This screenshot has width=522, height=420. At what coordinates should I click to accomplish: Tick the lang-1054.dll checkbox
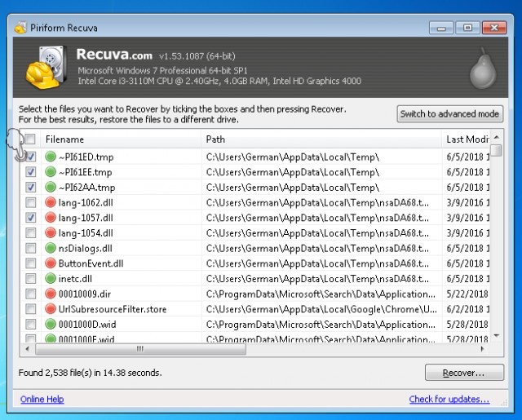31,233
